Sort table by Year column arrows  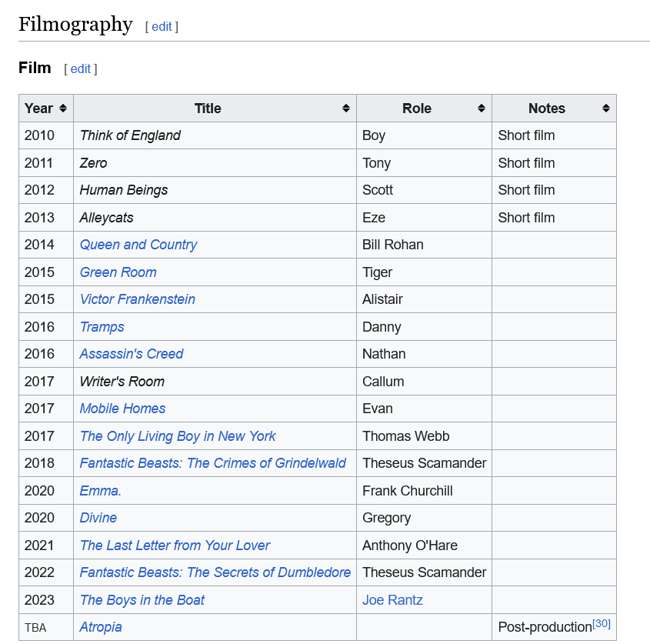tap(63, 108)
